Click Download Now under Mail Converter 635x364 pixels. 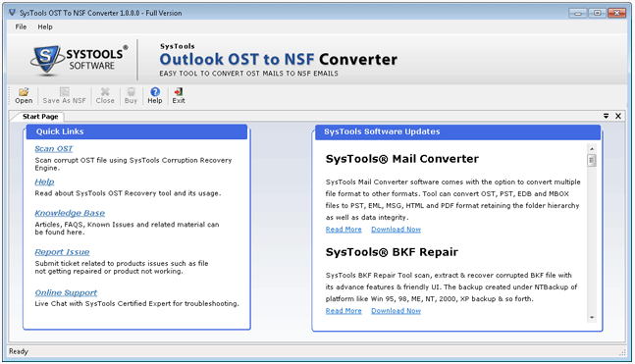(397, 230)
